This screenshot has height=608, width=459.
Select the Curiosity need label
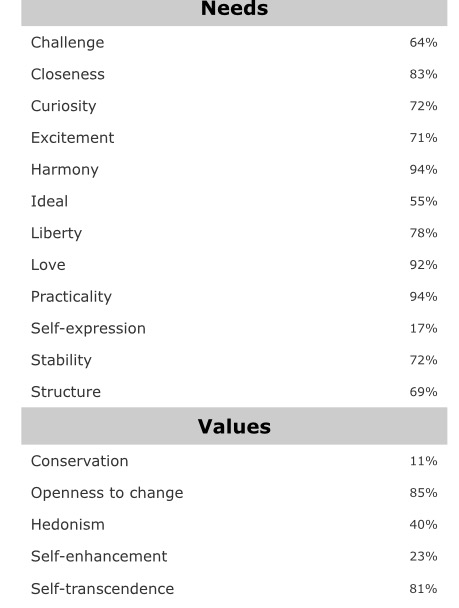(x=64, y=106)
